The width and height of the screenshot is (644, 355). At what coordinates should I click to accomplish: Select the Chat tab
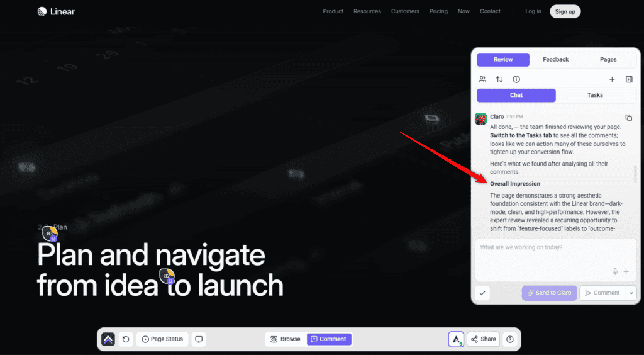point(516,95)
